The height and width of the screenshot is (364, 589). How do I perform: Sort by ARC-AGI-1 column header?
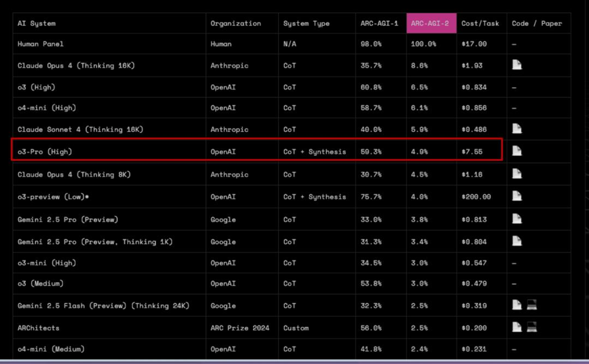[379, 24]
